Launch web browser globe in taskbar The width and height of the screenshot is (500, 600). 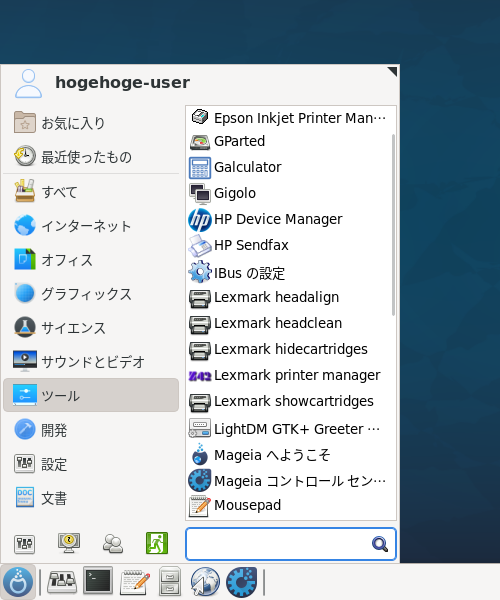point(205,582)
